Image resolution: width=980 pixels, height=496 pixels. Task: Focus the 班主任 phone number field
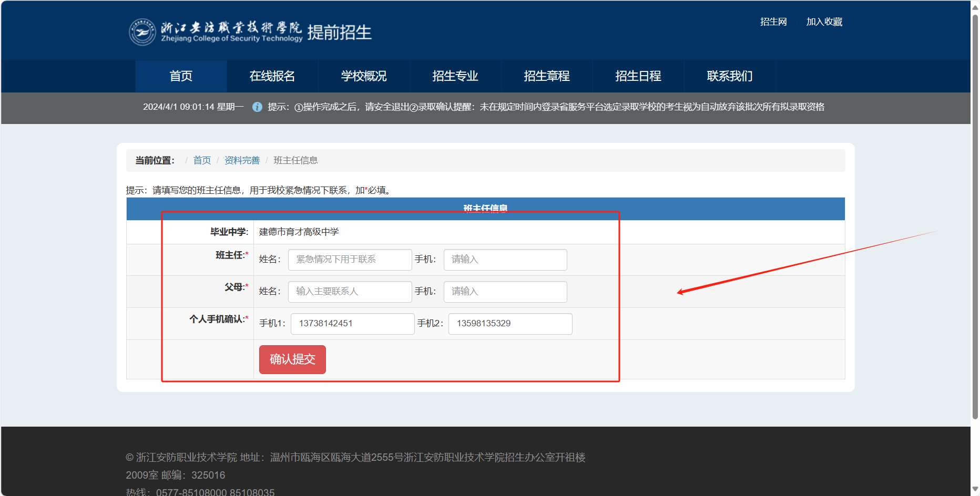point(505,260)
